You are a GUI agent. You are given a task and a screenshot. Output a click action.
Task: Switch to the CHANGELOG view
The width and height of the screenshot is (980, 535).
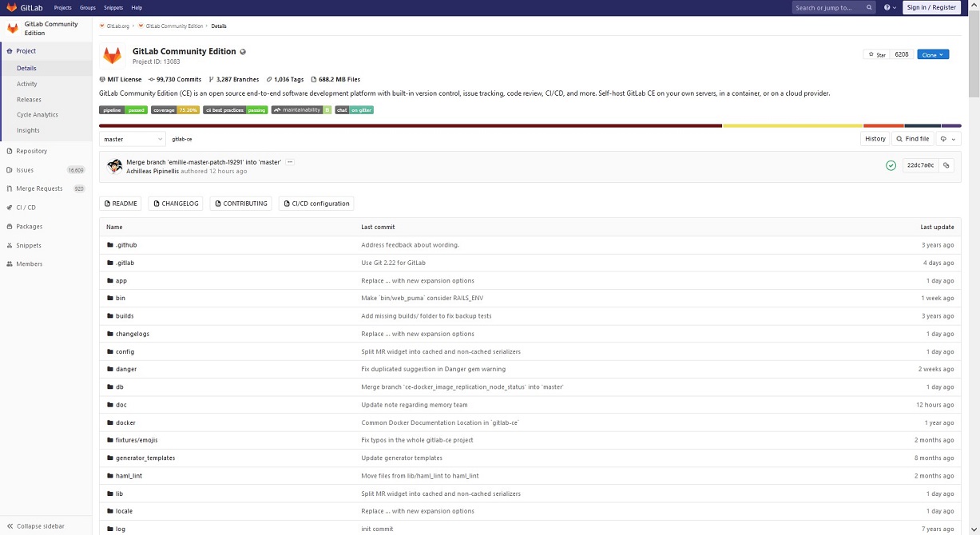(x=175, y=203)
